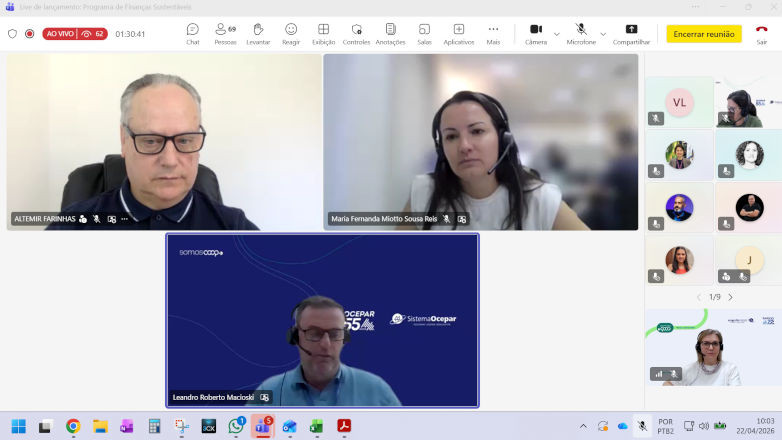The height and width of the screenshot is (440, 782).
Task: Open the Salas breakout rooms
Action: tap(424, 33)
